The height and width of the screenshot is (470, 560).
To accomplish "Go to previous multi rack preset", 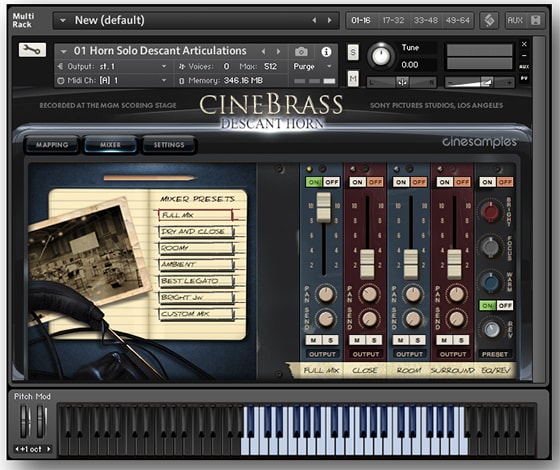I will (x=314, y=20).
